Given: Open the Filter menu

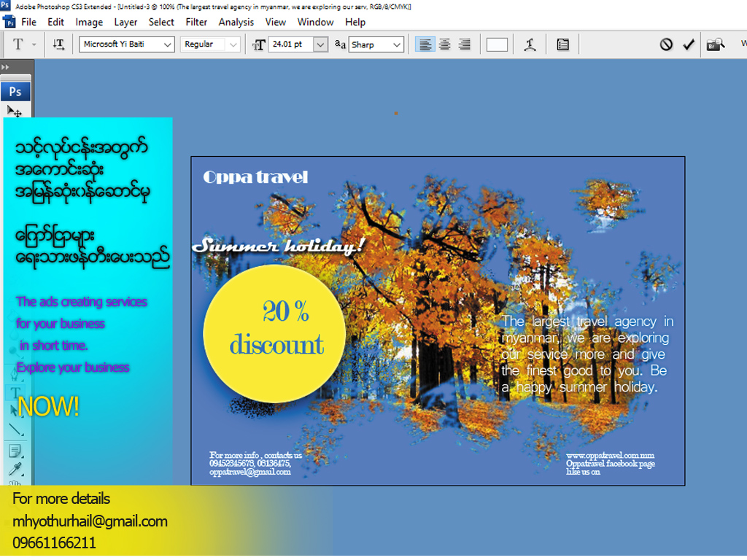Looking at the screenshot, I should coord(196,22).
